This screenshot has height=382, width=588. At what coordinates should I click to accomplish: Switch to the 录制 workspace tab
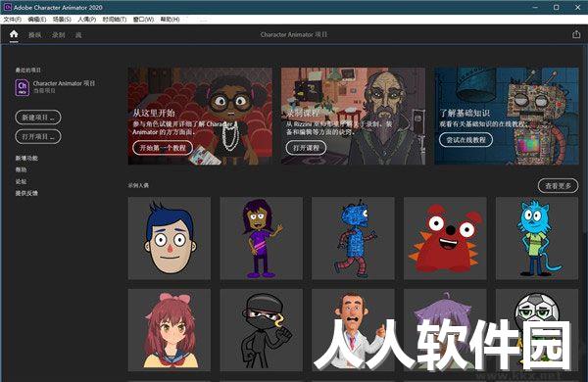tap(59, 35)
